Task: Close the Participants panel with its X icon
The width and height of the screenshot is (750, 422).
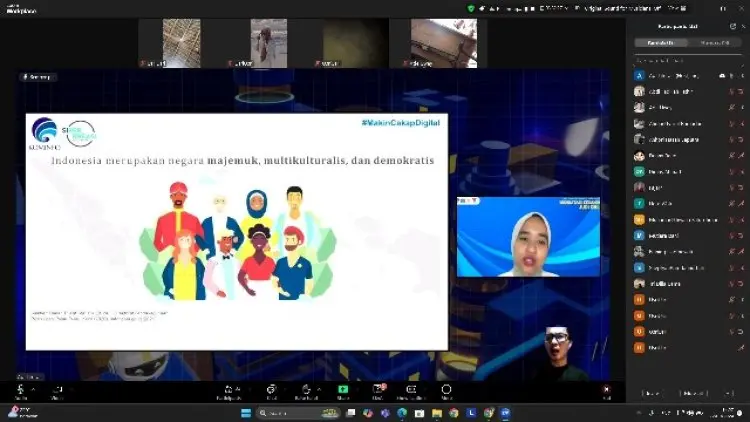Action: pos(744,26)
